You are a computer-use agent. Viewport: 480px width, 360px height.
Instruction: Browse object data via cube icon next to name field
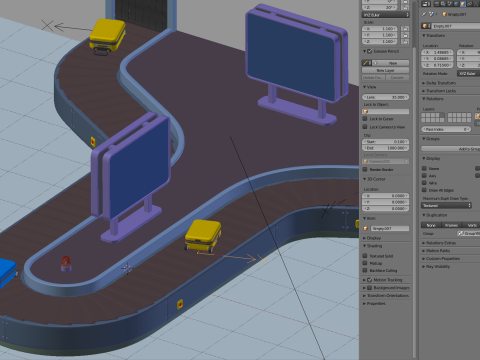pyautogui.click(x=425, y=26)
